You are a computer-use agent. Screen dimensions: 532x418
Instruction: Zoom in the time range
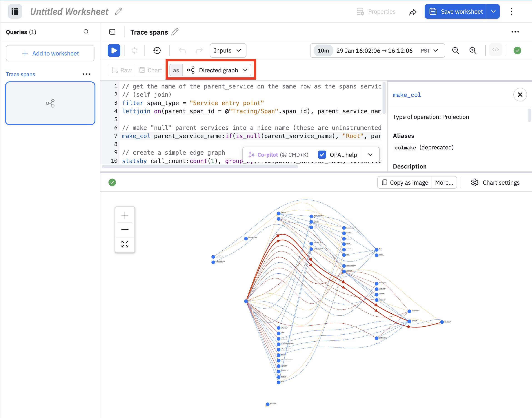tap(473, 50)
